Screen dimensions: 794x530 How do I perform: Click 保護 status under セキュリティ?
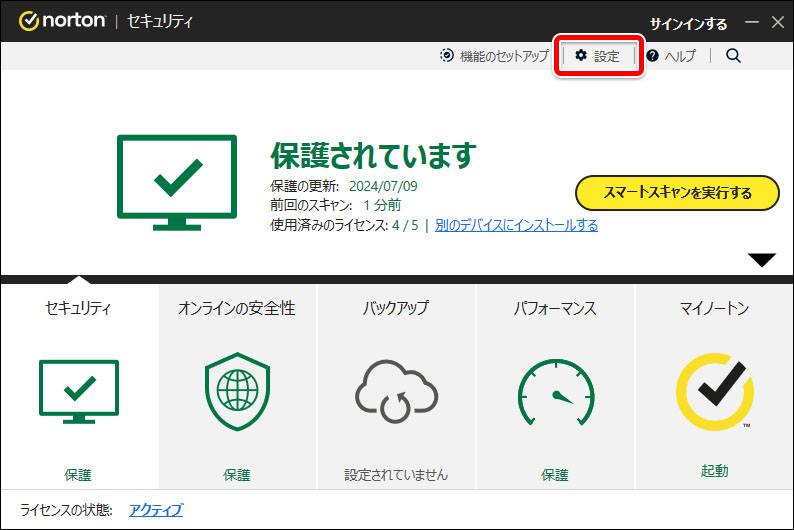[x=78, y=475]
